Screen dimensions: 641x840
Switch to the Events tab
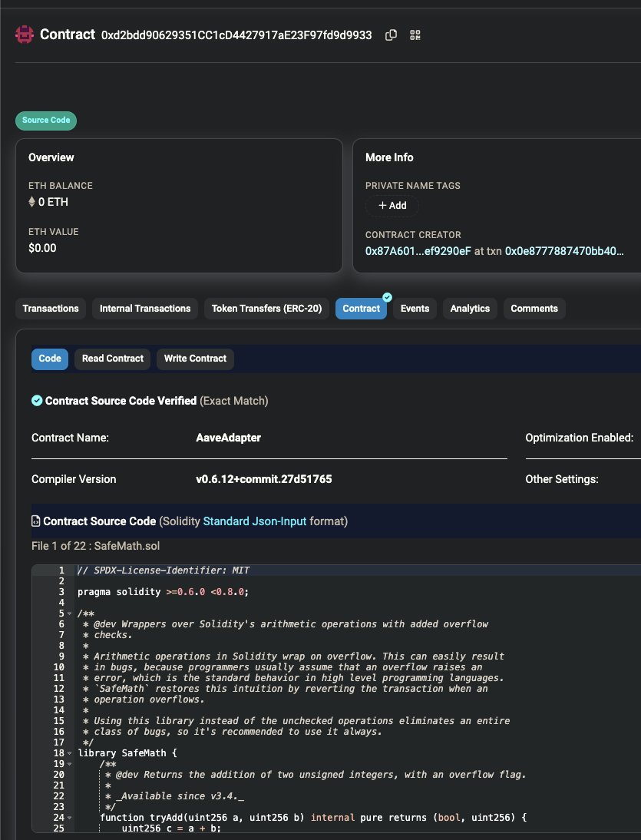415,309
